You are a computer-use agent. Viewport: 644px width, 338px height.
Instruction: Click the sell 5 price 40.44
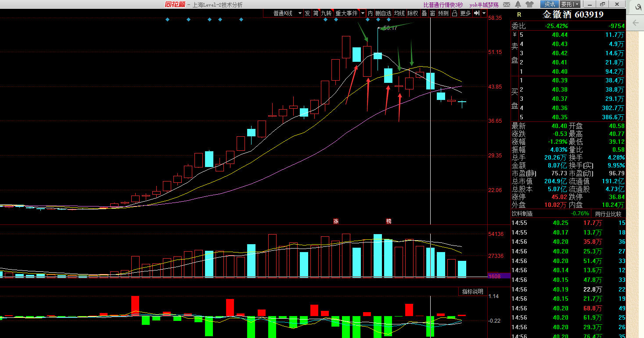point(560,35)
